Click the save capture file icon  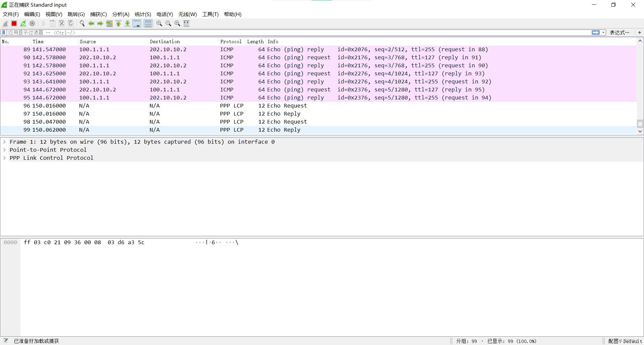pos(53,23)
